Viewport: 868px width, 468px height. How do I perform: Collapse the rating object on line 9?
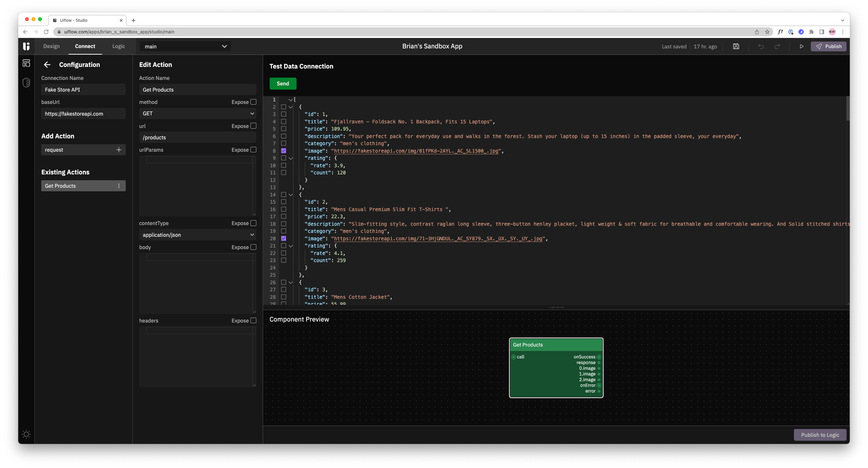tap(290, 158)
